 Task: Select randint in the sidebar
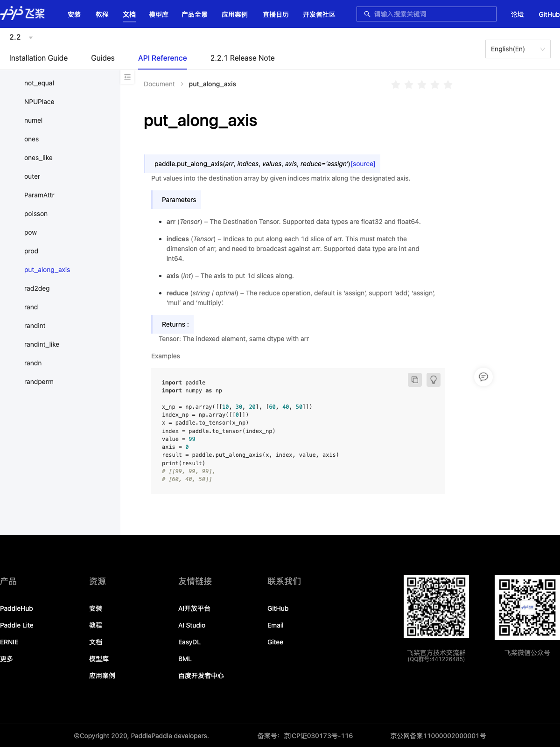(x=35, y=326)
